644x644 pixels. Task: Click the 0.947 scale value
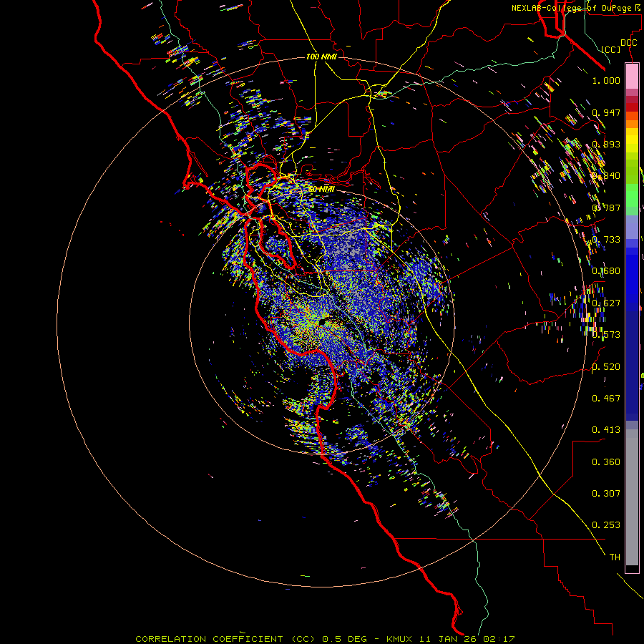606,112
